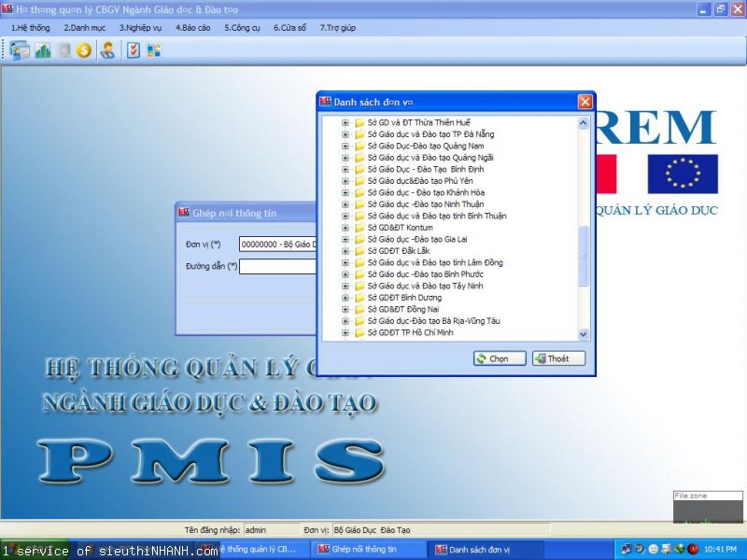
Task: Open the user account toolbar icon
Action: (x=107, y=50)
